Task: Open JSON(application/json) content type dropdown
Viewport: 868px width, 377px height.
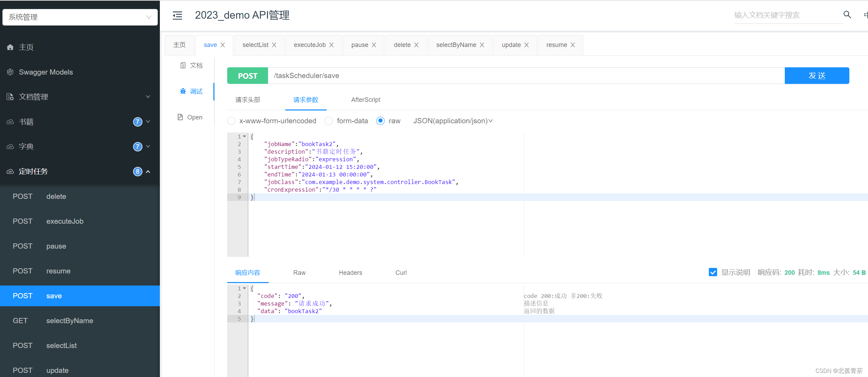Action: click(x=453, y=121)
